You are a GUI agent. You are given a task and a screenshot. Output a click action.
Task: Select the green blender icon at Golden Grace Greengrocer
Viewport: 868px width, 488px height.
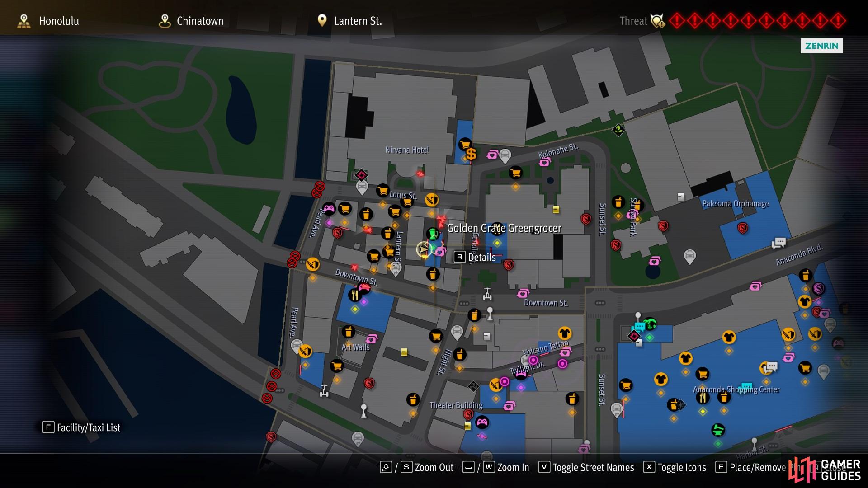(433, 234)
